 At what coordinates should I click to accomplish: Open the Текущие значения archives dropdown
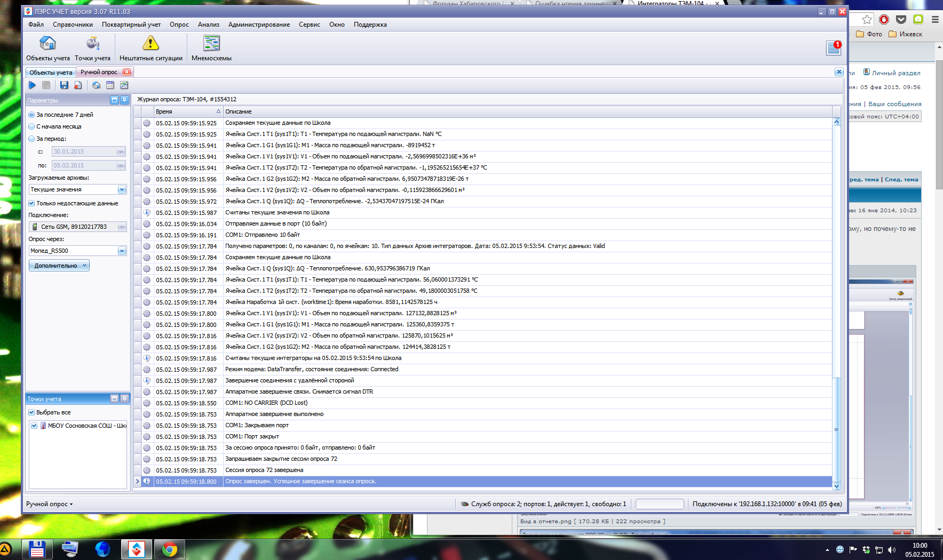tap(122, 190)
